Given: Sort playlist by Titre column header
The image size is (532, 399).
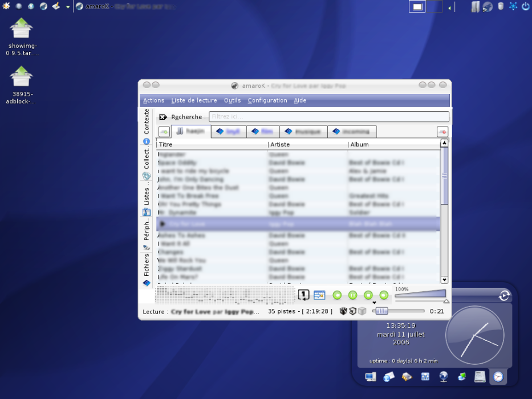Looking at the screenshot, I should pos(212,145).
